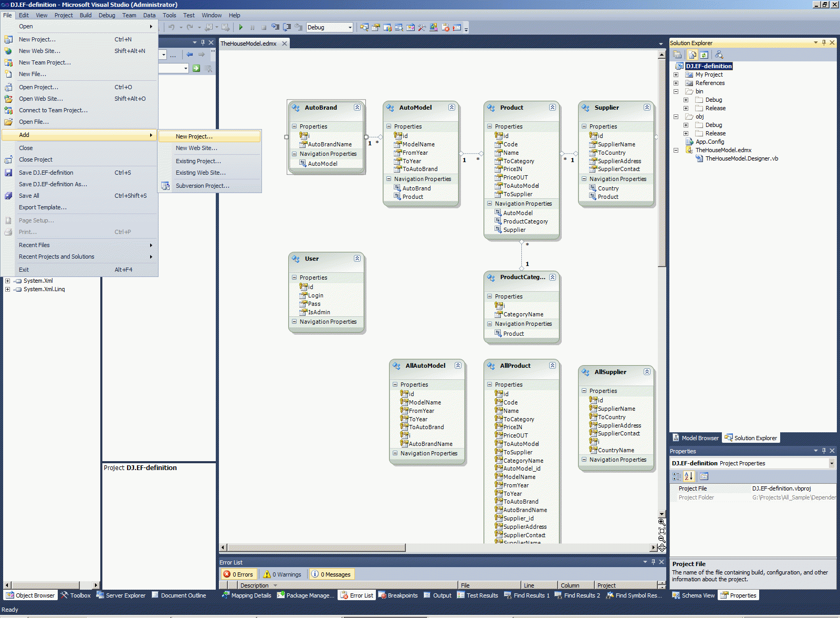Click the toolbox hammer-and-wrench icon in top toolbar
Viewport: 840px width, 618px height.
[422, 27]
